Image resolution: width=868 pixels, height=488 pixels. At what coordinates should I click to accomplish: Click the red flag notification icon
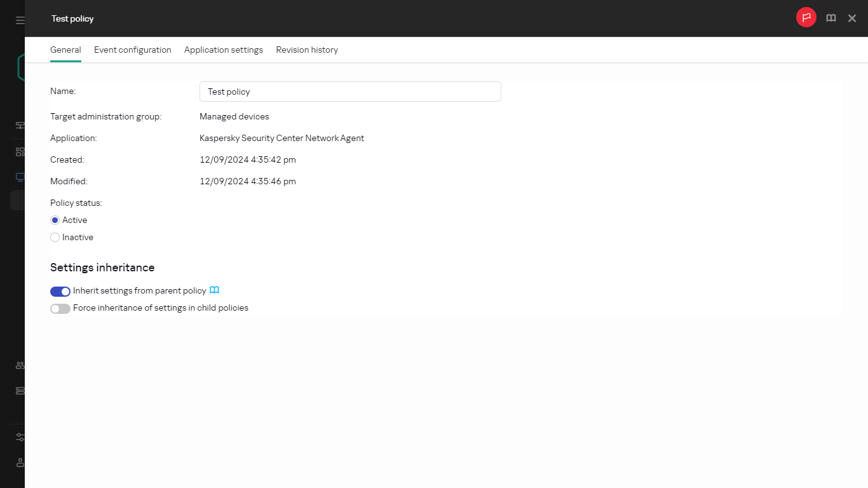point(806,18)
